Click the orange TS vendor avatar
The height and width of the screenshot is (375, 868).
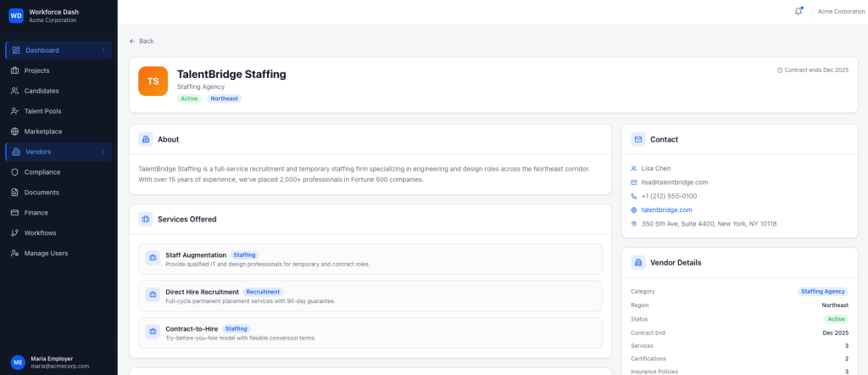(153, 81)
